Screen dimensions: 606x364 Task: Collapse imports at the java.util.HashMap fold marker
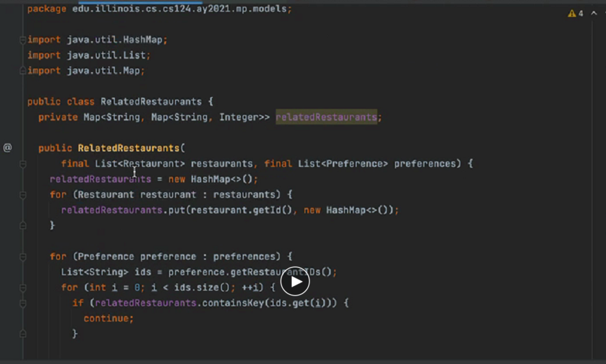[23, 40]
